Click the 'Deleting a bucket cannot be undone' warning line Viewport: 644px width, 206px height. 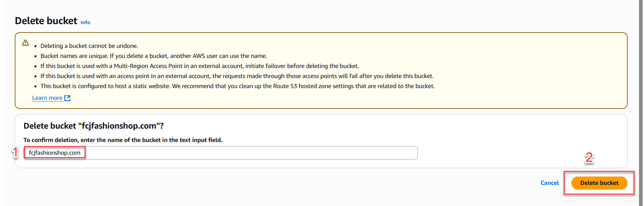click(x=89, y=46)
